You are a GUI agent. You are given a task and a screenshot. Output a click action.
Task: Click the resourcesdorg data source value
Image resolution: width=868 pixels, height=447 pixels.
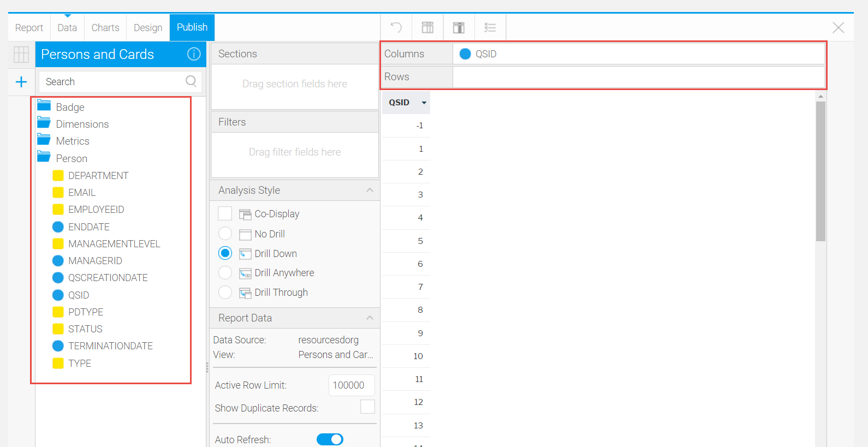(x=329, y=339)
